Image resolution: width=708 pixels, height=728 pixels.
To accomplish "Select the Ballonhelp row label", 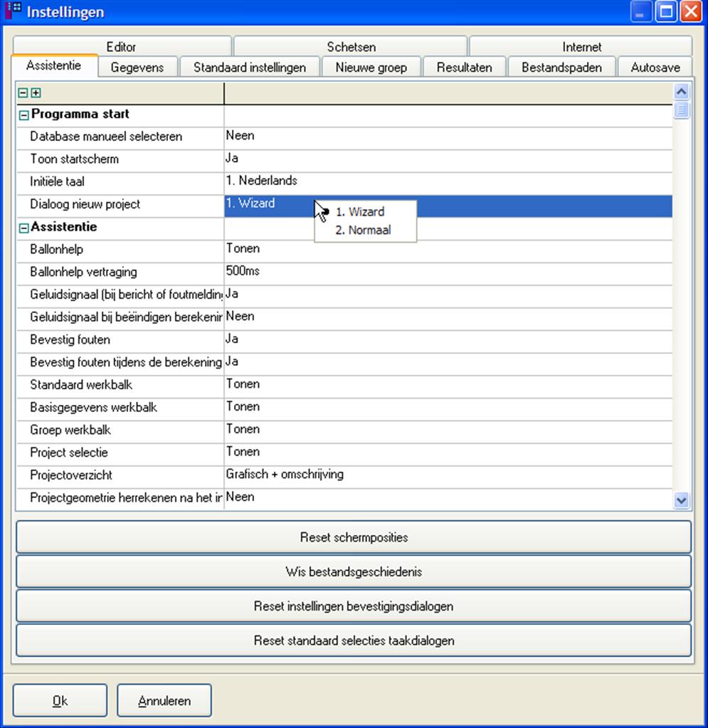I will [57, 249].
